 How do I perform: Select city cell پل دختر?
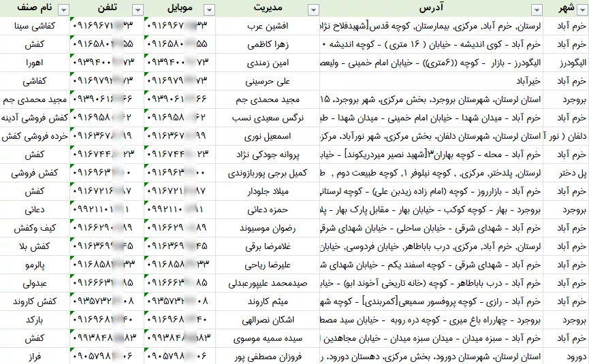[x=567, y=173]
